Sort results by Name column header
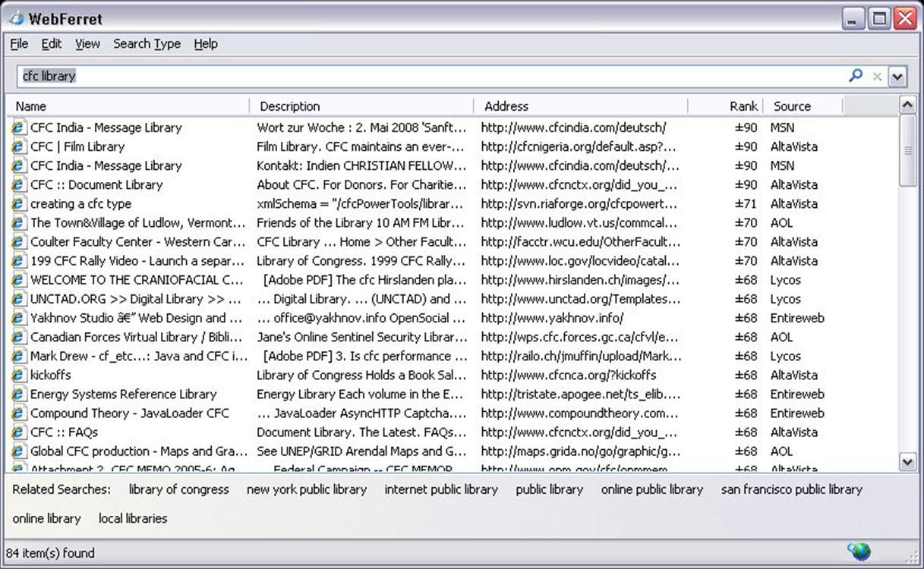This screenshot has height=569, width=924. click(x=128, y=106)
